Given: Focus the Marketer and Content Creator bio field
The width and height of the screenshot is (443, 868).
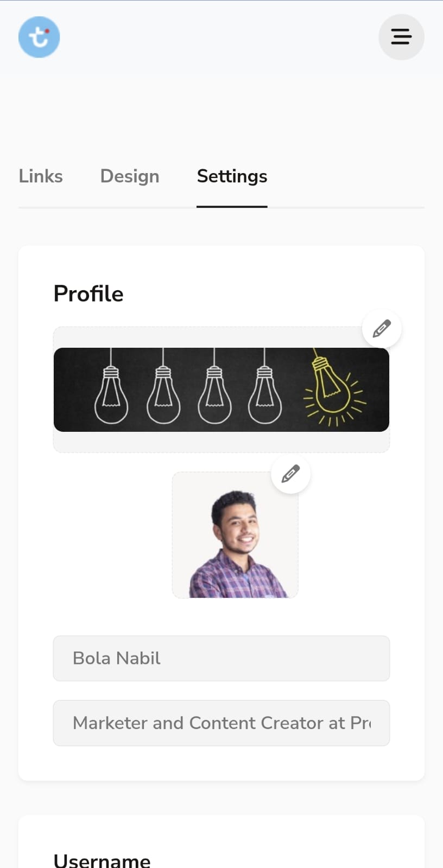Looking at the screenshot, I should pyautogui.click(x=221, y=723).
